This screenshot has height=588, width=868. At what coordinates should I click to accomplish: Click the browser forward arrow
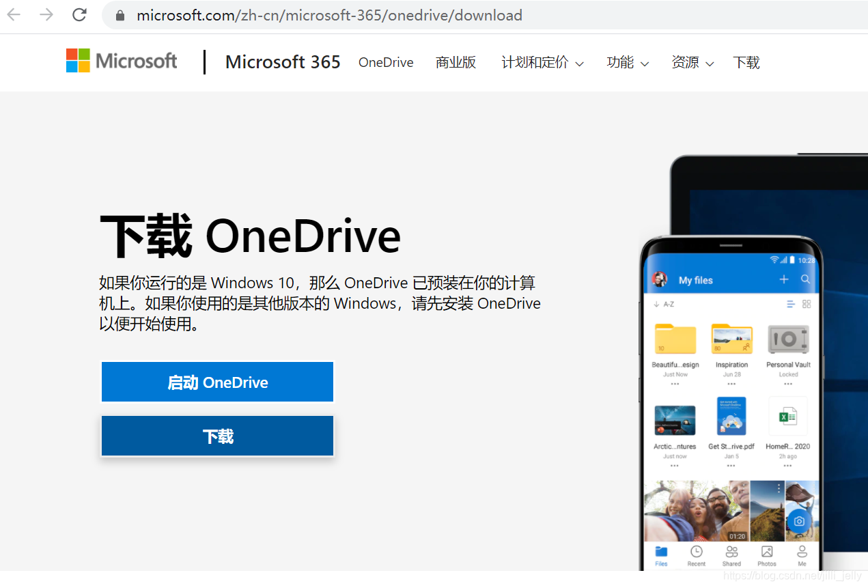pos(46,14)
